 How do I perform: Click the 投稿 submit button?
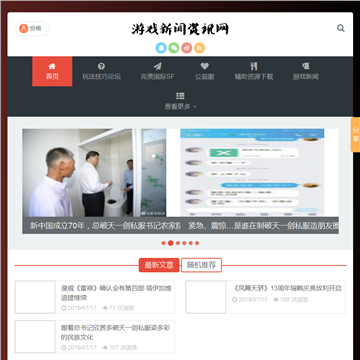(33, 29)
